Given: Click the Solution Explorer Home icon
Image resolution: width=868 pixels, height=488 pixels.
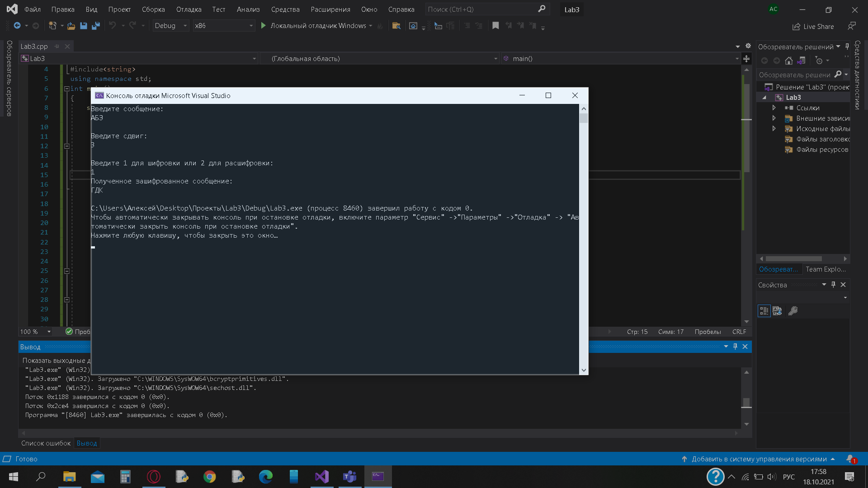Looking at the screenshot, I should pos(789,61).
